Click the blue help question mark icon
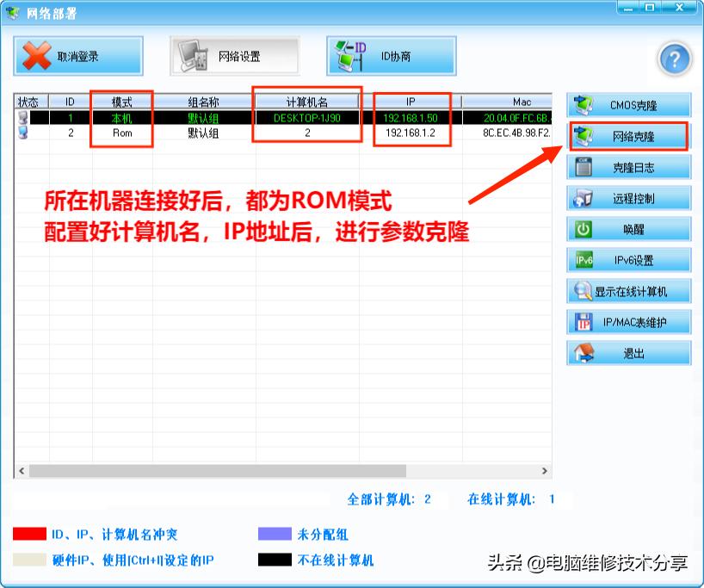704x588 pixels. pyautogui.click(x=675, y=59)
